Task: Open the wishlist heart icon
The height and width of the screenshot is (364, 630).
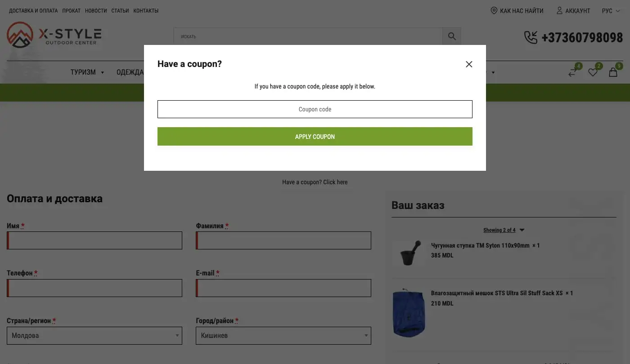Action: [x=593, y=72]
